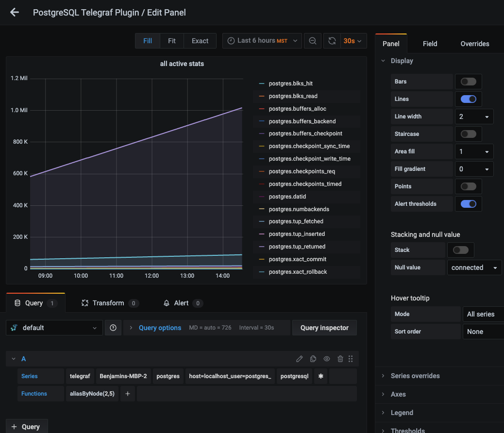
Task: Open the Overrides tab
Action: pos(475,44)
